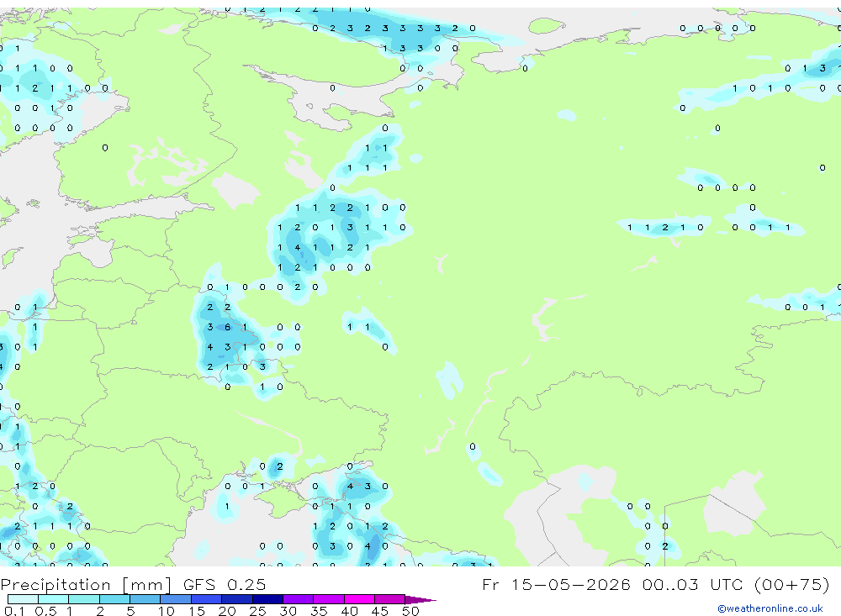The image size is (841, 616).
Task: Click the 30–35 mm violet legend box
Action: click(298, 599)
